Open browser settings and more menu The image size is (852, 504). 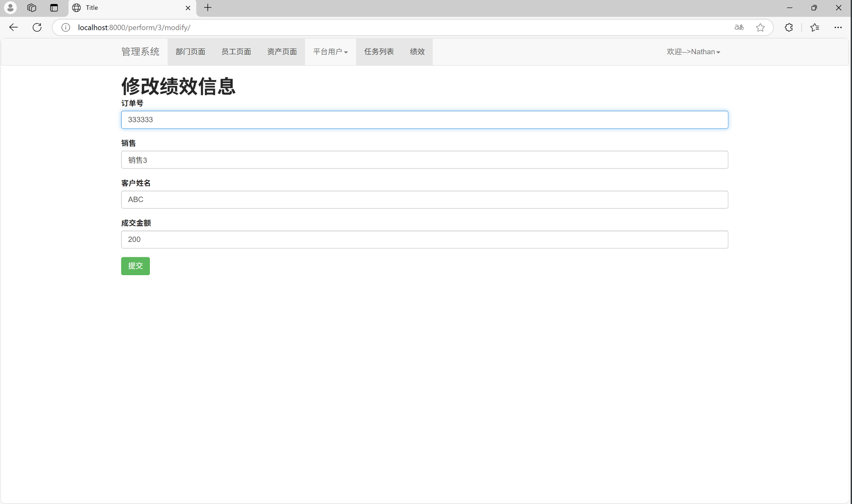(838, 28)
